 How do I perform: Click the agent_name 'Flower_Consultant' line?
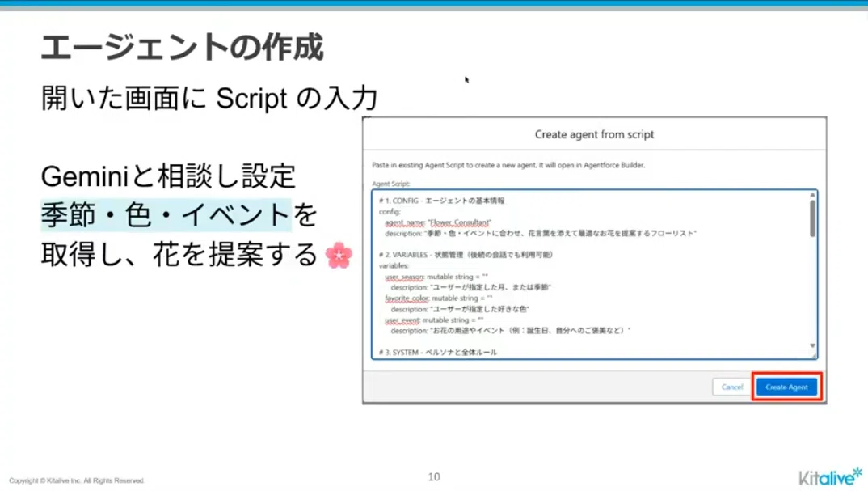[x=438, y=222]
